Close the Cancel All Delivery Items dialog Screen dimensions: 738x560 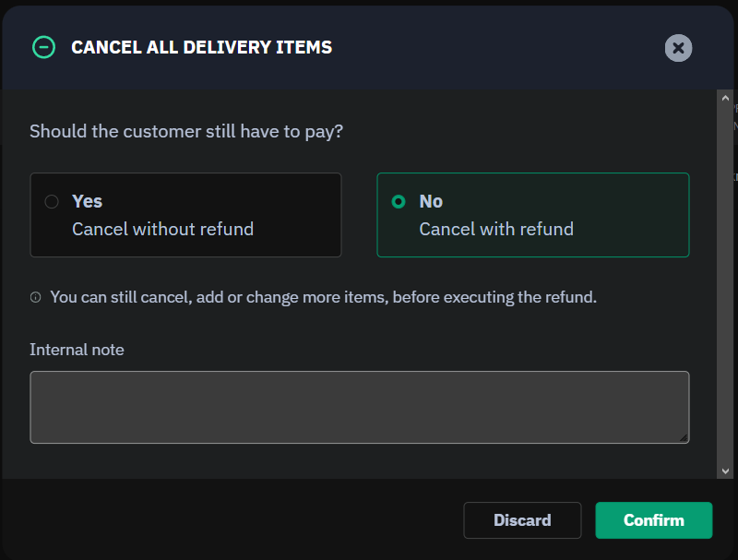(x=678, y=48)
